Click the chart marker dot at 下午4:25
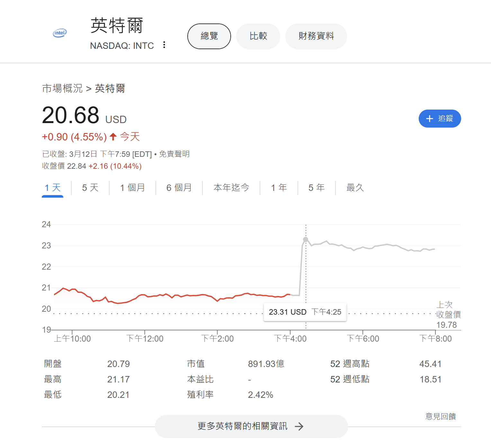This screenshot has height=448, width=491. [x=306, y=239]
